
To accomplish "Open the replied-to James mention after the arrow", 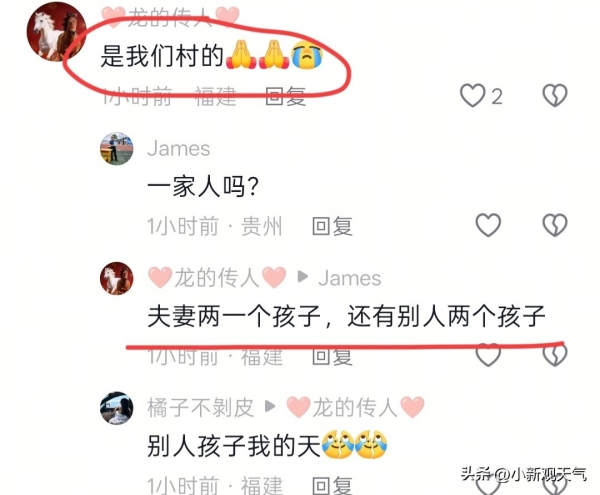I will pos(350,278).
